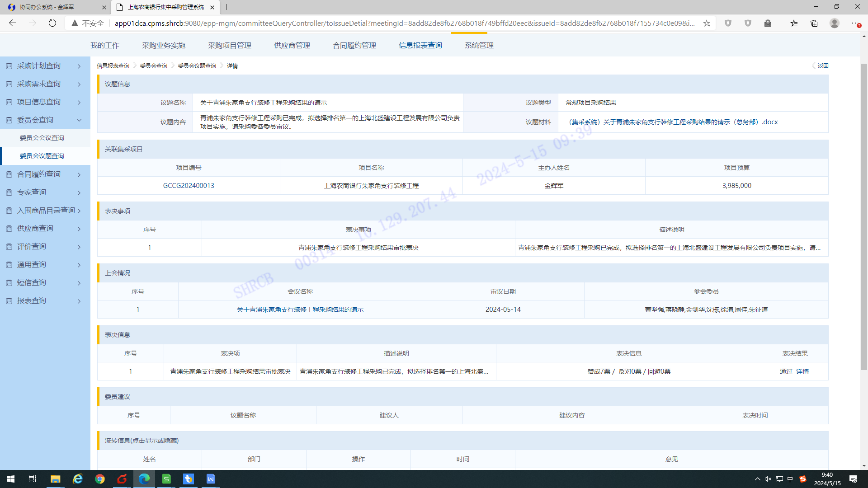This screenshot has height=488, width=868.
Task: Click the 详情 link in 表决结果 column
Action: click(x=802, y=371)
